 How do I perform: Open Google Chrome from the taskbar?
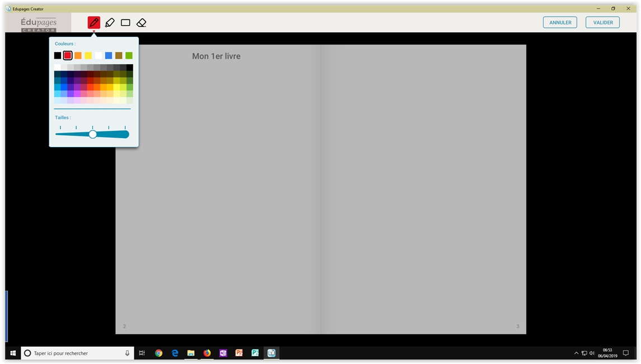(158, 353)
